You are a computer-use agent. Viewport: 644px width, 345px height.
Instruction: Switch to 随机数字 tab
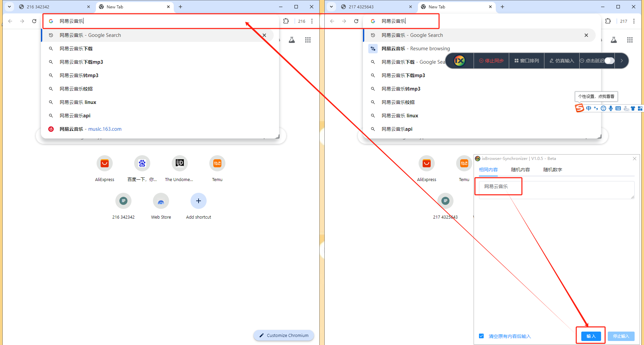(552, 170)
